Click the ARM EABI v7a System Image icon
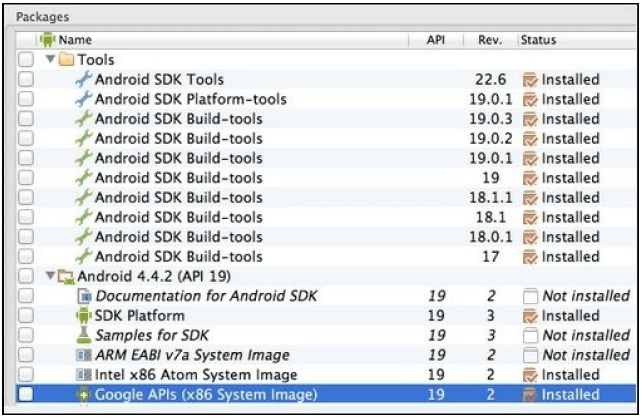 (84, 355)
